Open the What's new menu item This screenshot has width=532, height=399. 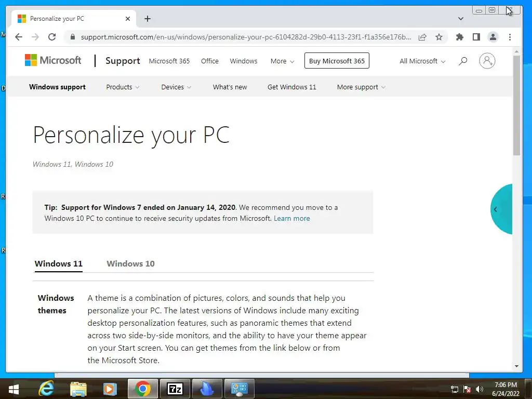click(230, 87)
